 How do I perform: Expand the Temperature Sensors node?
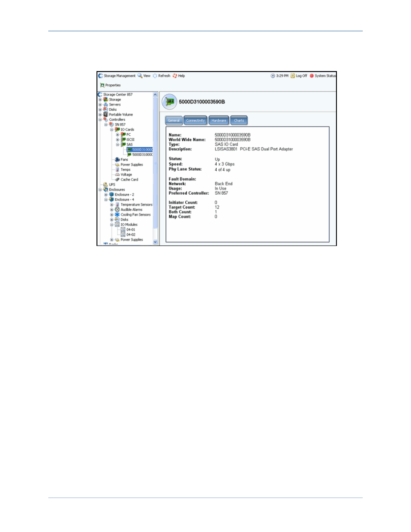(x=112, y=205)
